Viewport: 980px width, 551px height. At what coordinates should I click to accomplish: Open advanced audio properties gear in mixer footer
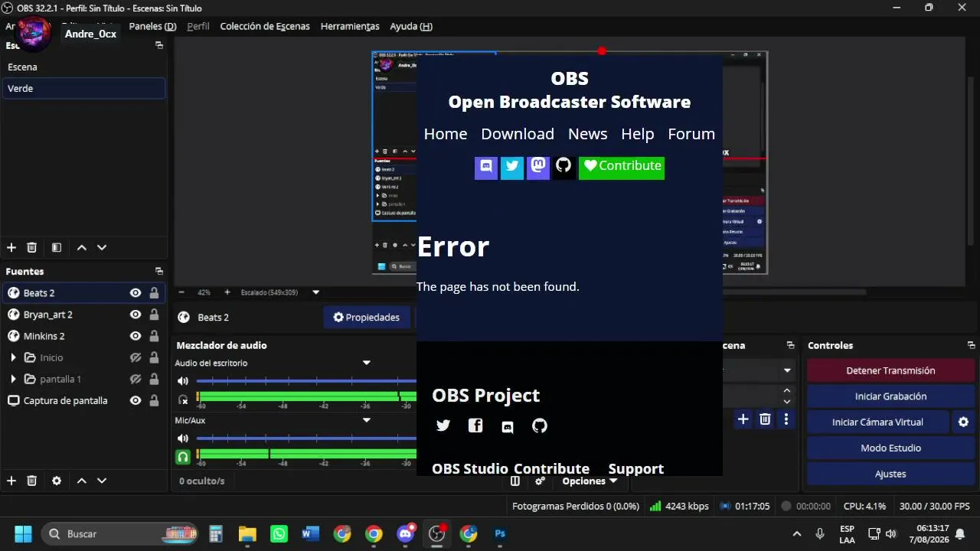click(540, 481)
